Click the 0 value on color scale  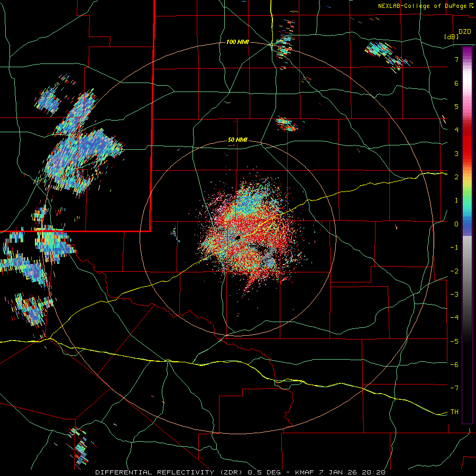point(456,224)
